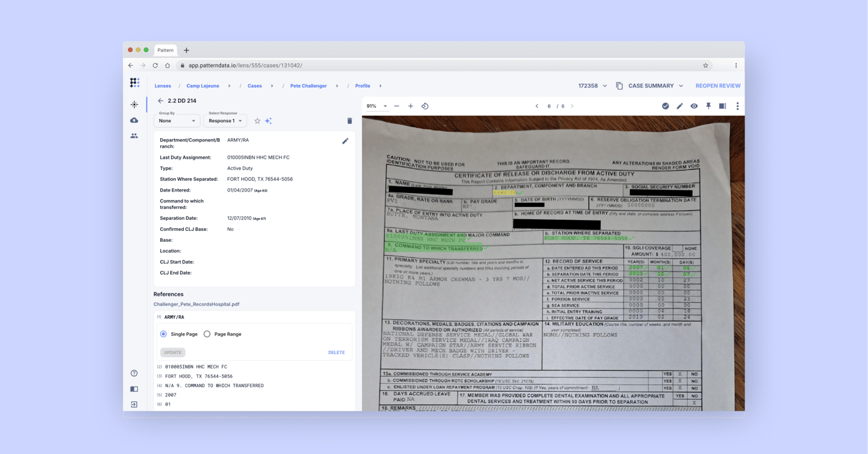The height and width of the screenshot is (454, 868).
Task: Click the page number 6 field
Action: pos(549,106)
